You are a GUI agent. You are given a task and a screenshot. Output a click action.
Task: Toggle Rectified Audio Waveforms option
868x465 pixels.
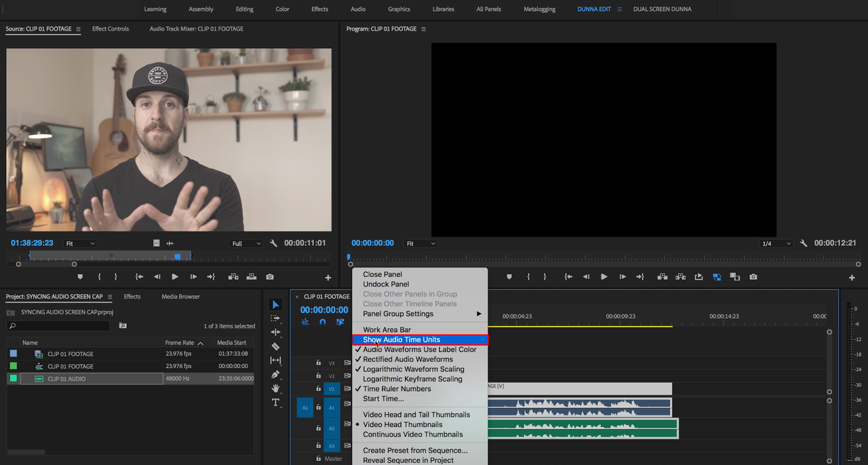pos(408,359)
